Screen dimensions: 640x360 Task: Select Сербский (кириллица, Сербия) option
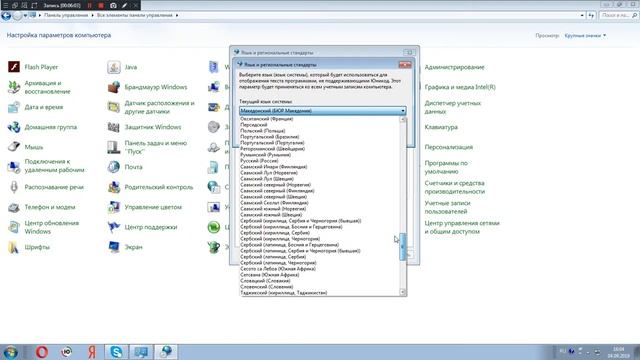point(275,233)
